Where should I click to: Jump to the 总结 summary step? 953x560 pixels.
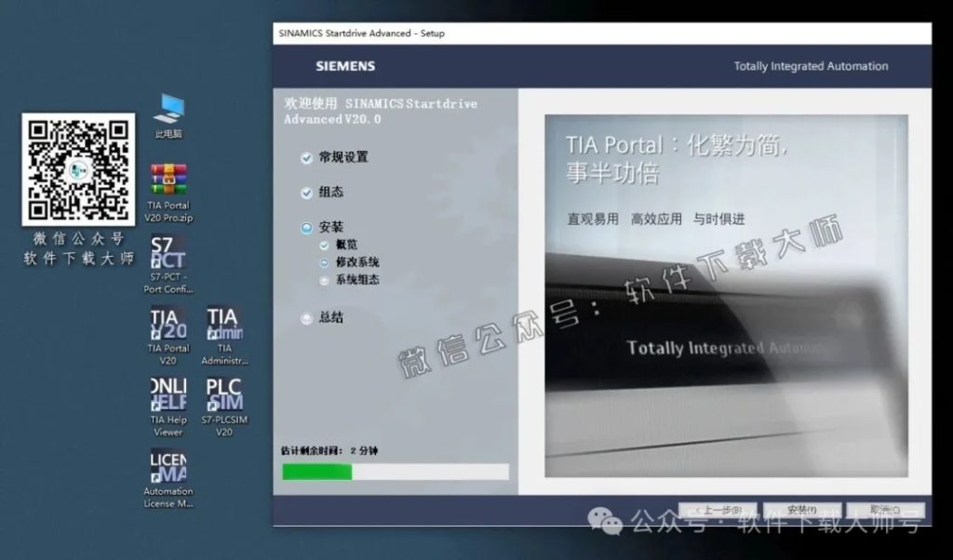point(307,317)
